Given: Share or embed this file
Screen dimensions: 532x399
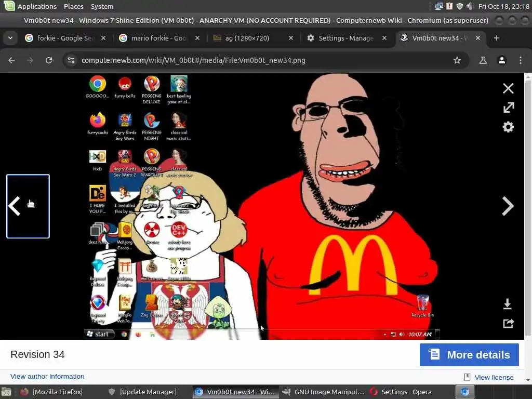Looking at the screenshot, I should 508,323.
